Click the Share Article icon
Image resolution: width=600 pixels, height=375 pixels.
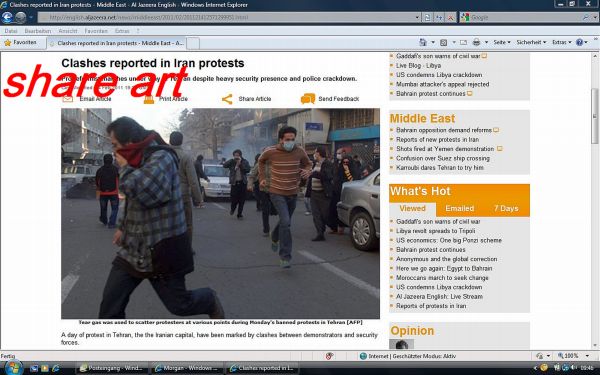click(227, 99)
